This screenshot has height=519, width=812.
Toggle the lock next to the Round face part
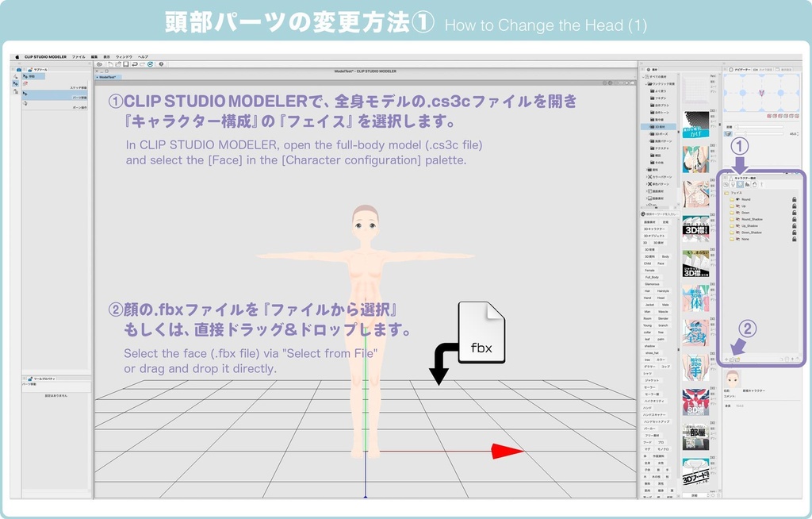coord(794,198)
